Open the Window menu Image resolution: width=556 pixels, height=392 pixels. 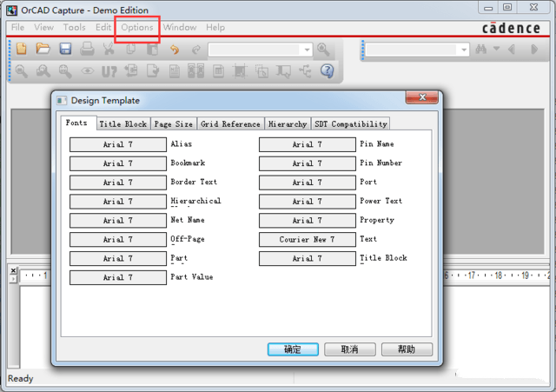180,27
